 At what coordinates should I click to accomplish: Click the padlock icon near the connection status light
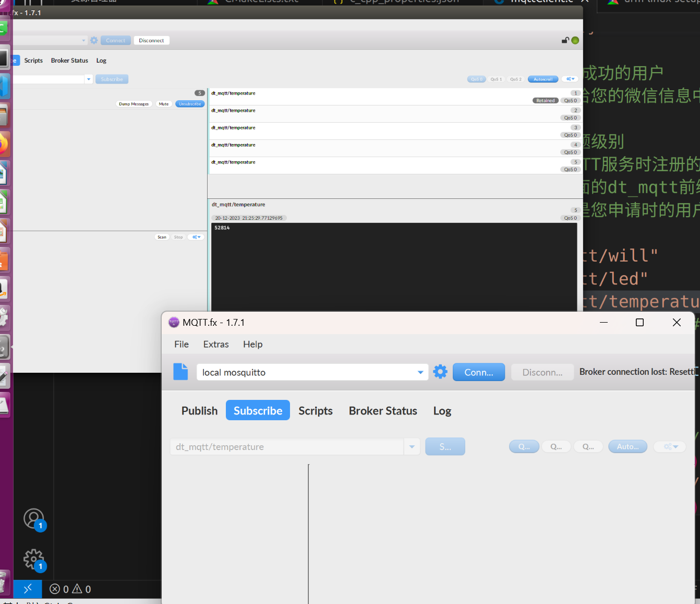pos(565,40)
